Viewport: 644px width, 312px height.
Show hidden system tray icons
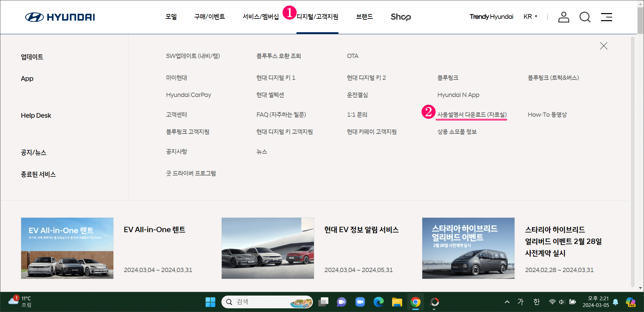tap(507, 302)
